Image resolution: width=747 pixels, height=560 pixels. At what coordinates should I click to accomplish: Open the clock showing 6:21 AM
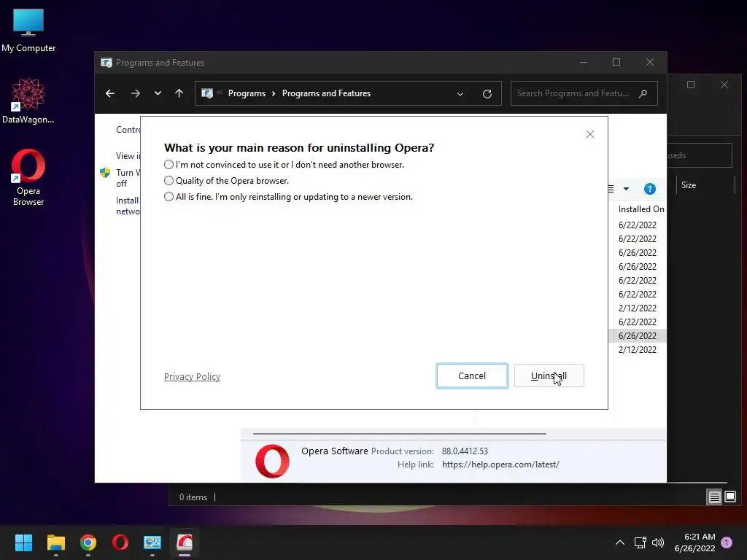click(x=694, y=542)
